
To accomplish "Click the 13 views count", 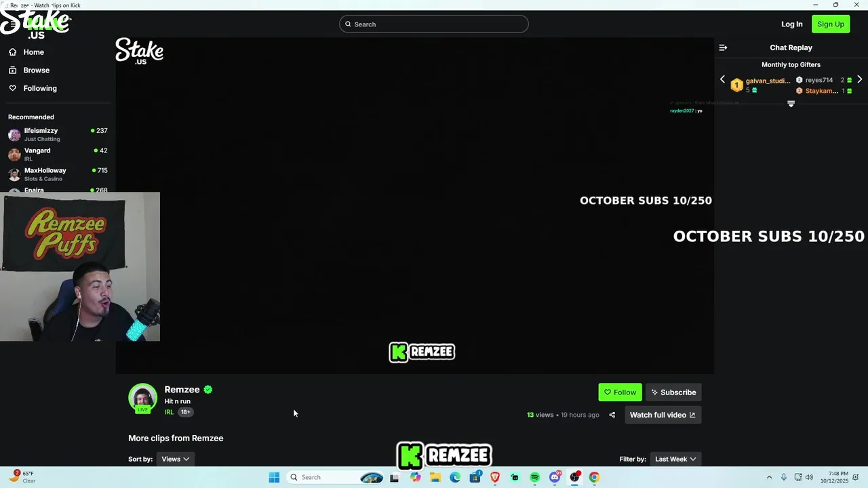I will [x=540, y=415].
